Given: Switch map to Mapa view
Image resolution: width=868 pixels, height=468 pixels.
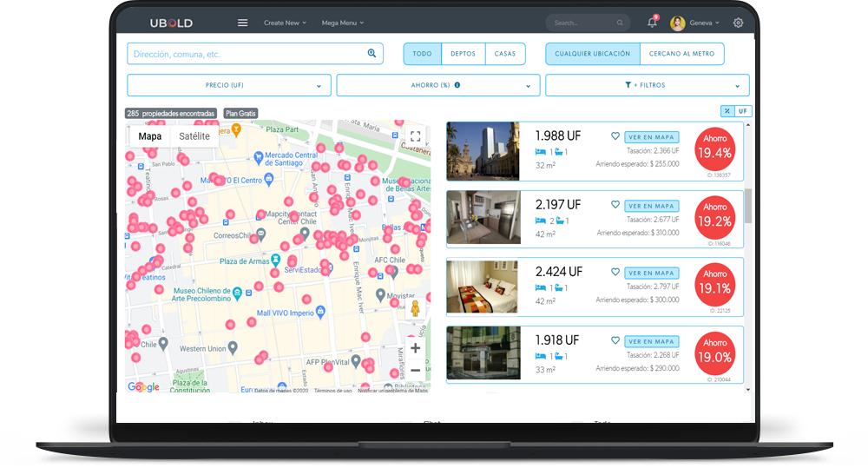Looking at the screenshot, I should click(150, 136).
